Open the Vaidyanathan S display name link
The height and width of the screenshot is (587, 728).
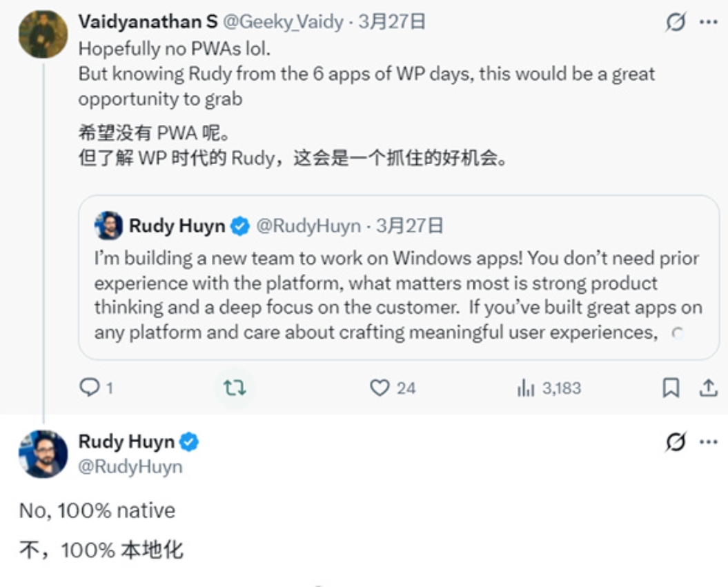[x=148, y=22]
